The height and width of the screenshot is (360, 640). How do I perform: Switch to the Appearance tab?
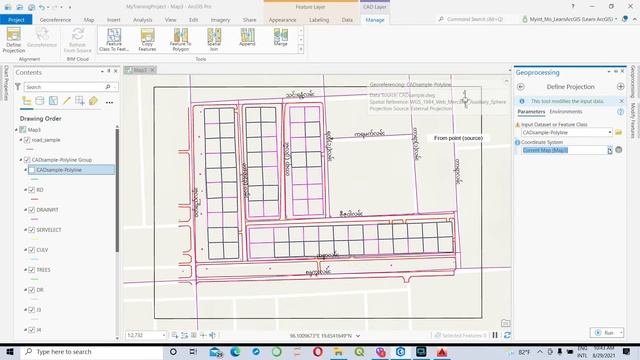(282, 20)
